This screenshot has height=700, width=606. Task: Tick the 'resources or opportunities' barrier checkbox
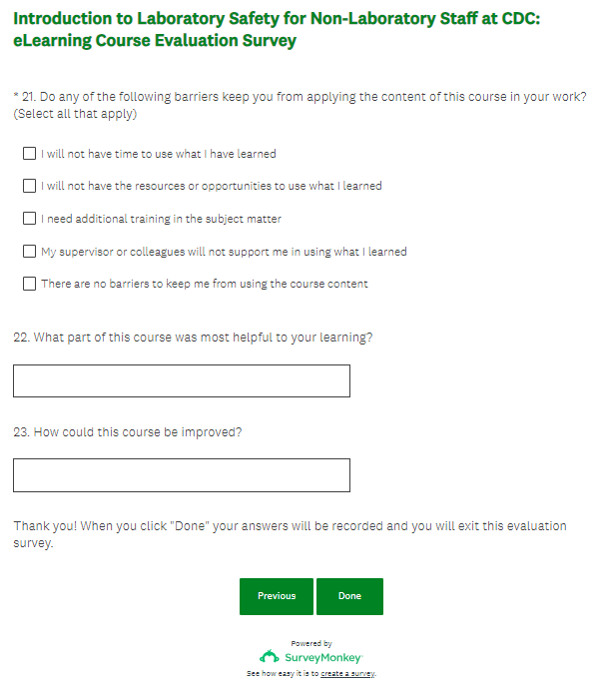tap(30, 186)
